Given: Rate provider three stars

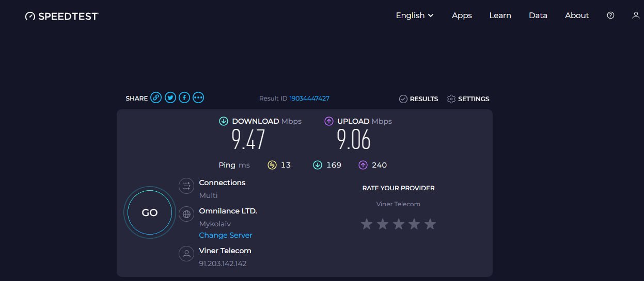Looking at the screenshot, I should pyautogui.click(x=399, y=224).
